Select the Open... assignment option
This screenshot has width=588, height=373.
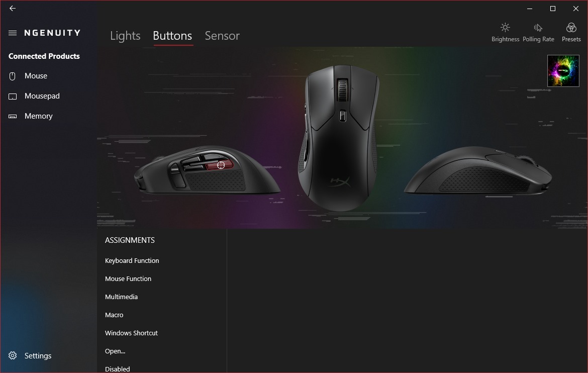click(x=115, y=351)
